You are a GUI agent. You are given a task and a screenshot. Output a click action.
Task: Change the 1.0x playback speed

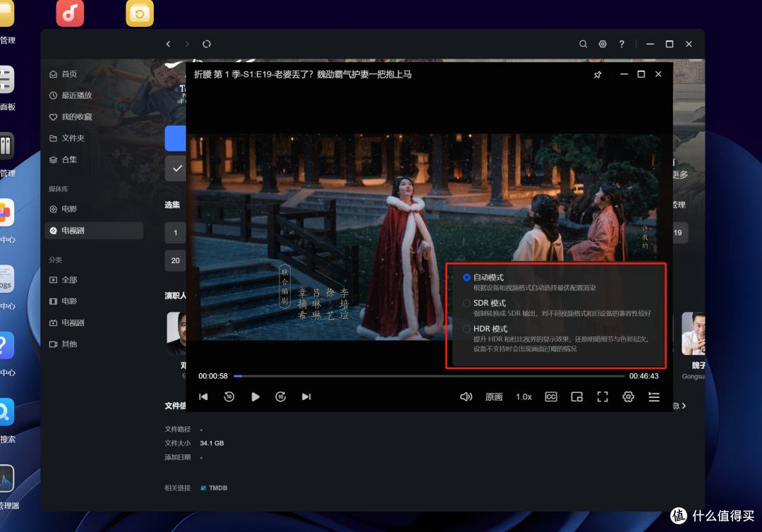pos(524,397)
